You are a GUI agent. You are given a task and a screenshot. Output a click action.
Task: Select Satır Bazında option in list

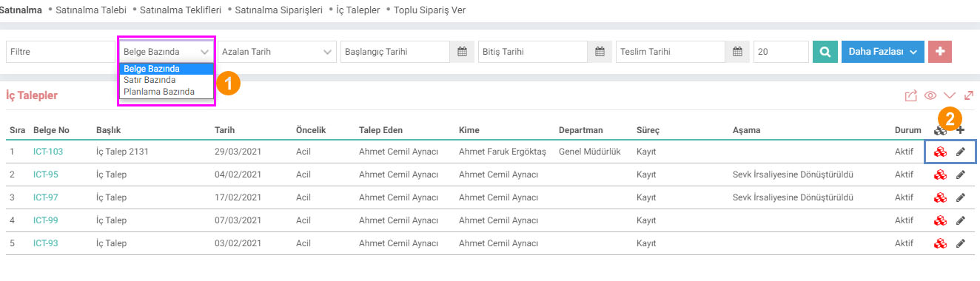click(167, 80)
